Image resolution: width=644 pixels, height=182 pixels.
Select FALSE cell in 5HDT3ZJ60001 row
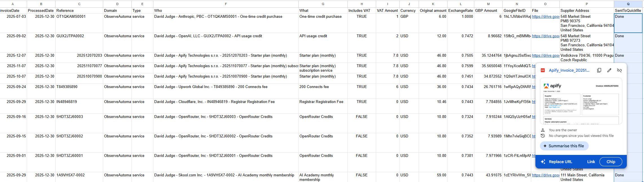(x=362, y=162)
